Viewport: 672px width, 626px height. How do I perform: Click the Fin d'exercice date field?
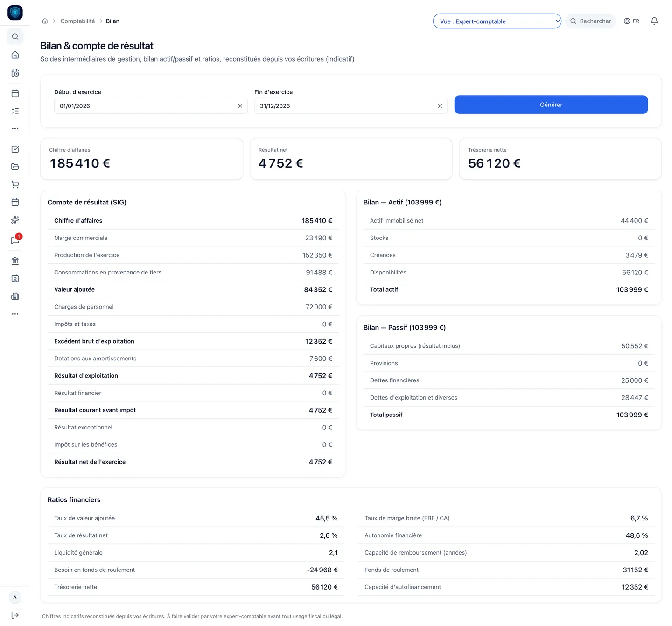pyautogui.click(x=351, y=106)
